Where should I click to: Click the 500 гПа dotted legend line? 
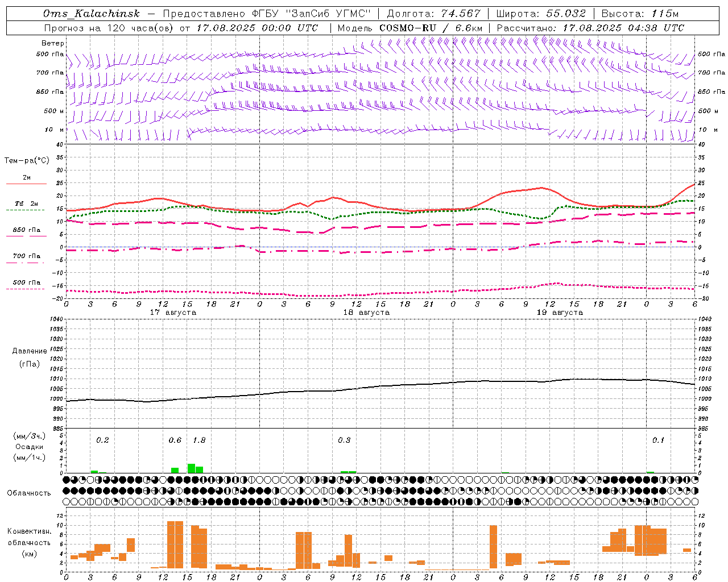tap(25, 289)
